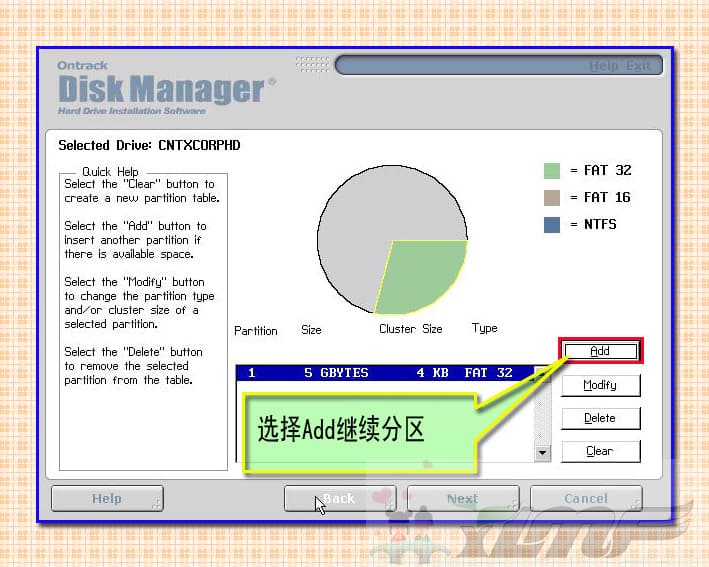Click the Add partition button
The image size is (709, 567).
click(x=600, y=351)
